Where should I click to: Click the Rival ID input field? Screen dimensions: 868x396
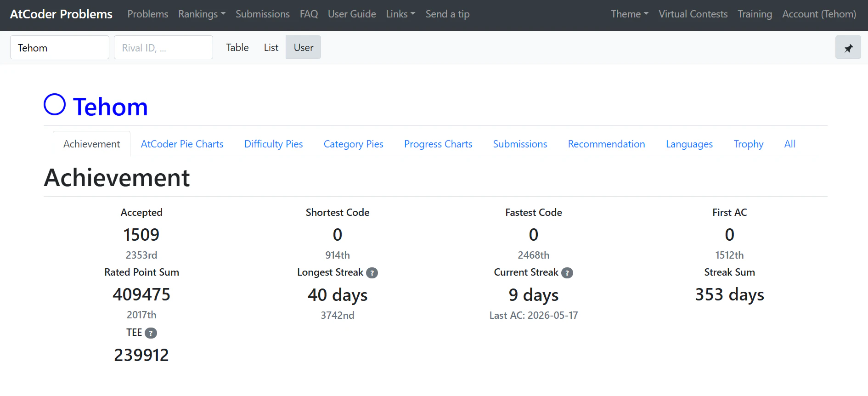pos(163,47)
